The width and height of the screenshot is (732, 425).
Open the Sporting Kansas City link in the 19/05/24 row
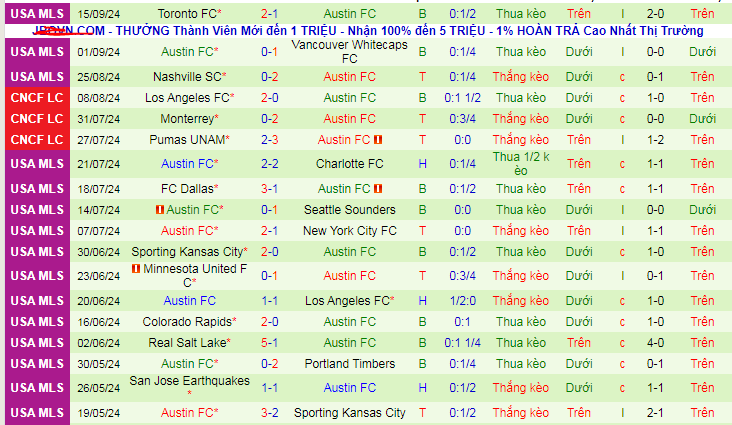pos(349,412)
